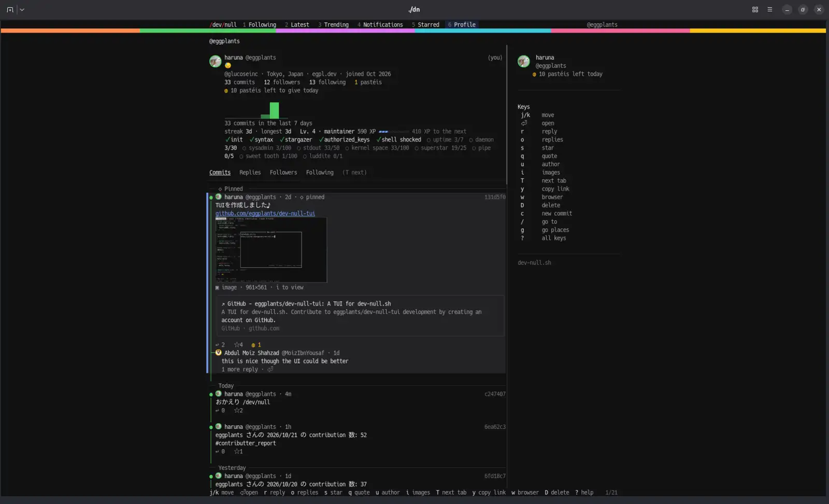829x504 pixels.
Task: Open the hamburger menu in title bar
Action: tap(770, 9)
